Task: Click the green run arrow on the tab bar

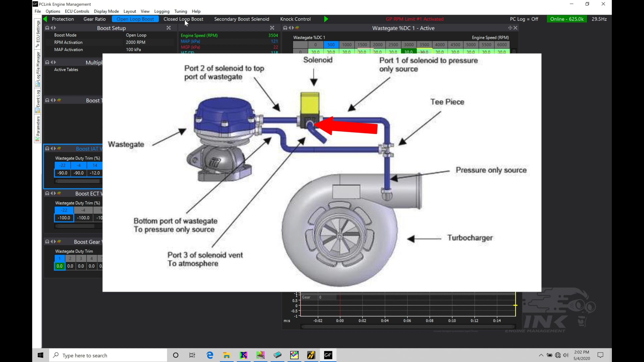Action: click(x=325, y=19)
